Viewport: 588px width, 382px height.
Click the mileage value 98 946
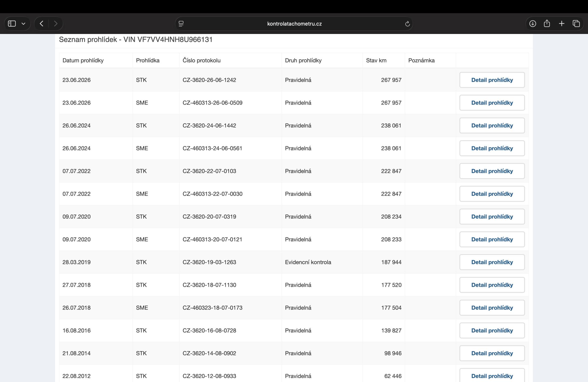pyautogui.click(x=393, y=353)
